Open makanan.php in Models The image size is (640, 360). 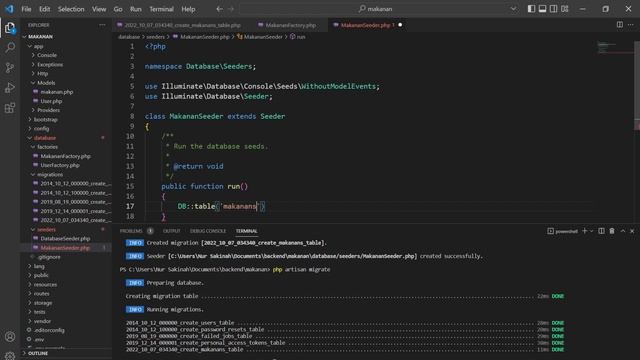click(67, 92)
